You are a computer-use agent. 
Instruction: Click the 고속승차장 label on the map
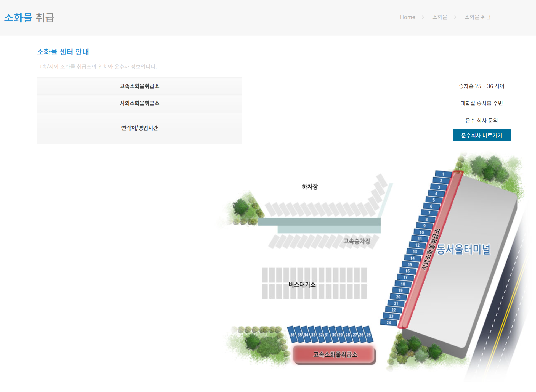click(x=357, y=241)
